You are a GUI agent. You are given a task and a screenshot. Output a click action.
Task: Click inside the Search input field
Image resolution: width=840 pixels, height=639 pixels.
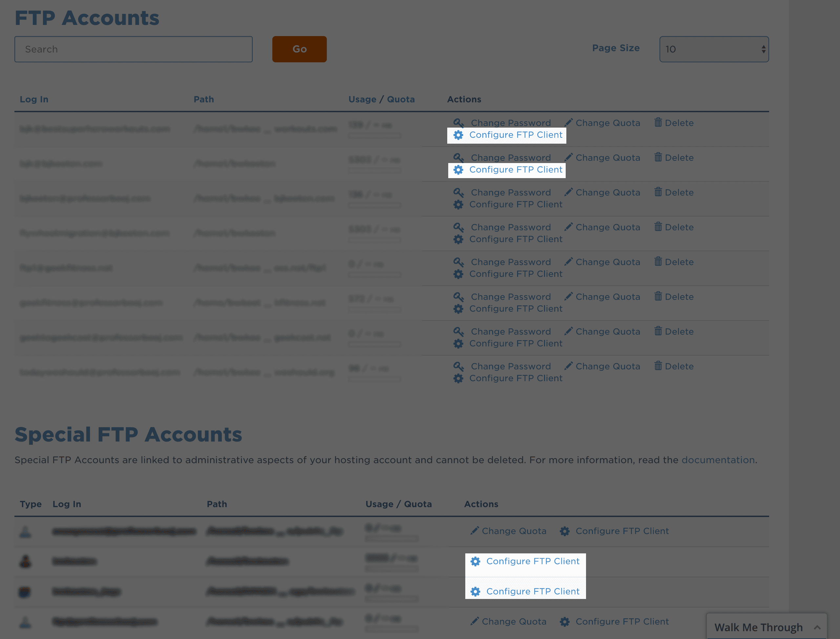(133, 49)
